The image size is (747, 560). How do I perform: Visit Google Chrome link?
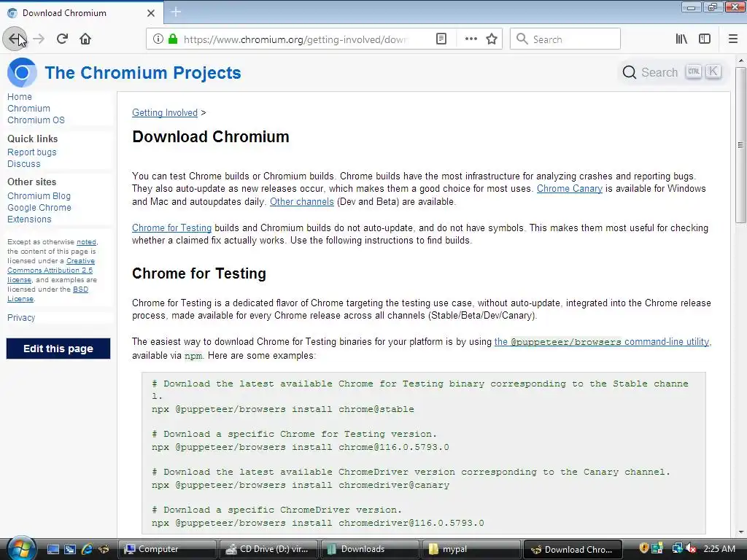coord(39,208)
